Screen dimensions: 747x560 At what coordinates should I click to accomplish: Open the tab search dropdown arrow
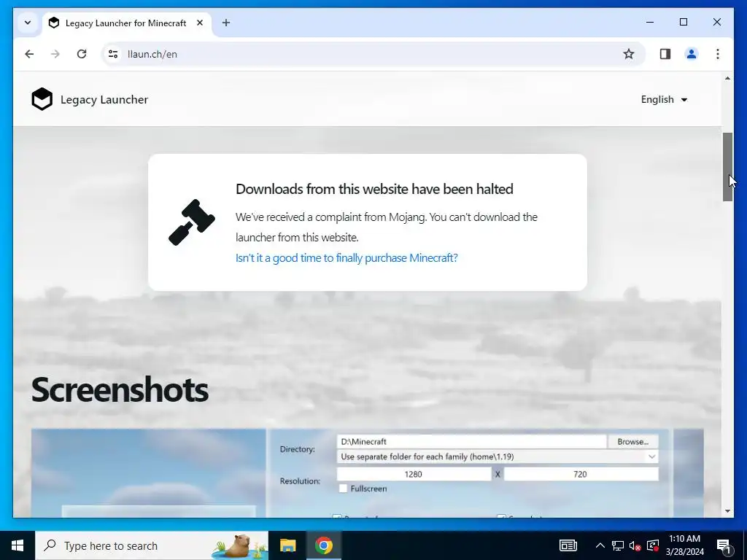(x=28, y=23)
